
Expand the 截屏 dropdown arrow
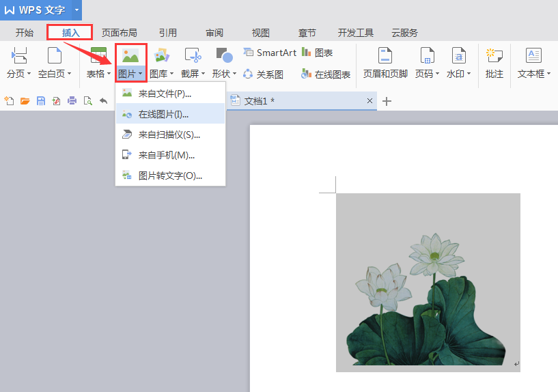pos(203,74)
